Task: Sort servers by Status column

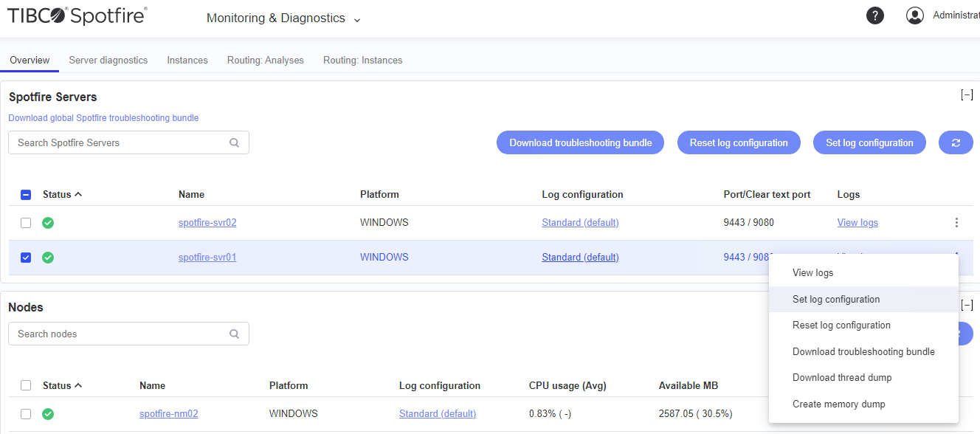Action: tap(62, 195)
